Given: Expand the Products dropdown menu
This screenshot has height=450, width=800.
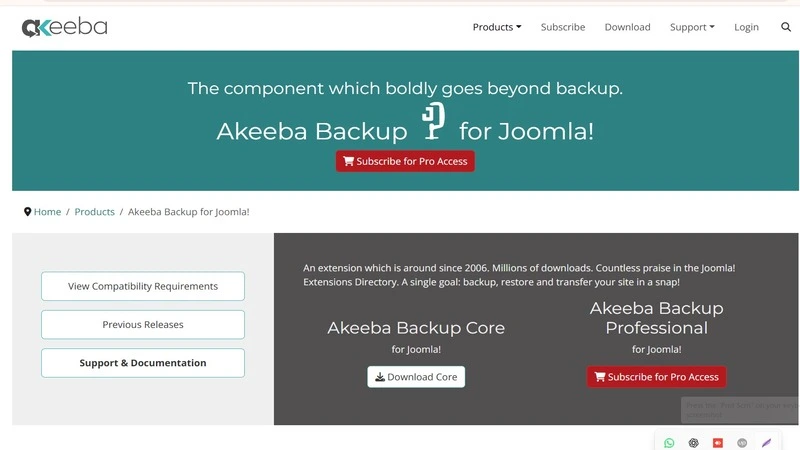Looking at the screenshot, I should point(497,27).
